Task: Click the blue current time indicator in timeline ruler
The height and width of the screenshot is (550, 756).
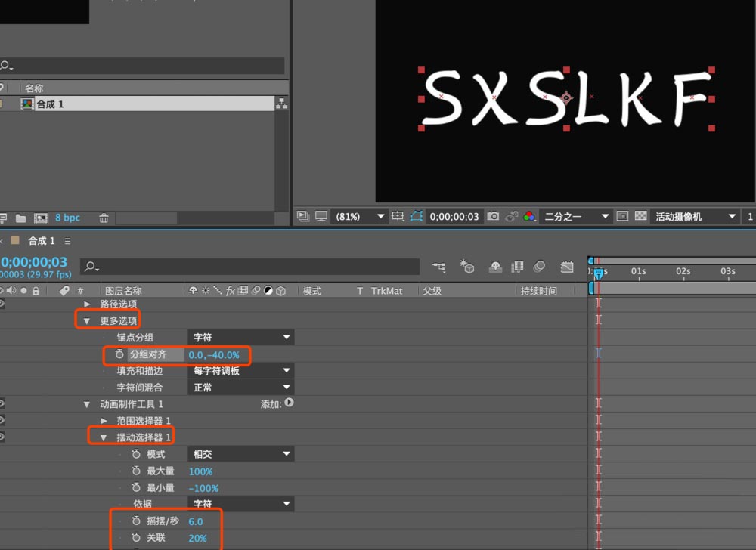Action: [598, 273]
